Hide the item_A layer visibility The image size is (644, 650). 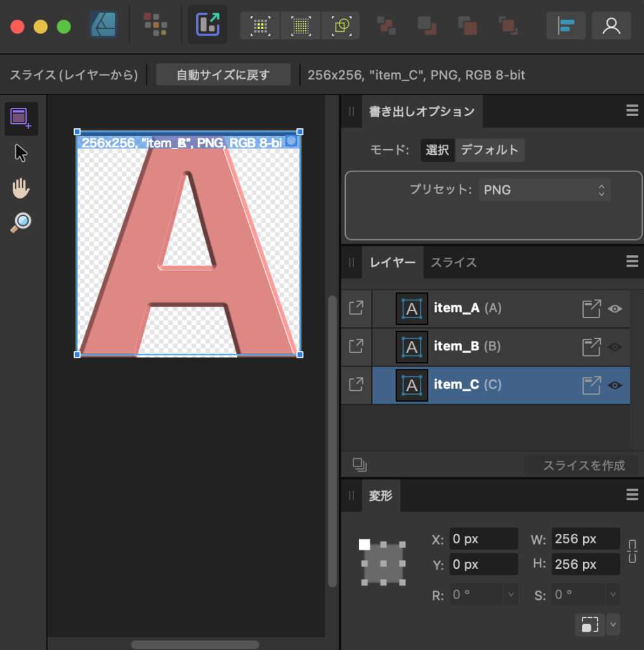pos(615,309)
